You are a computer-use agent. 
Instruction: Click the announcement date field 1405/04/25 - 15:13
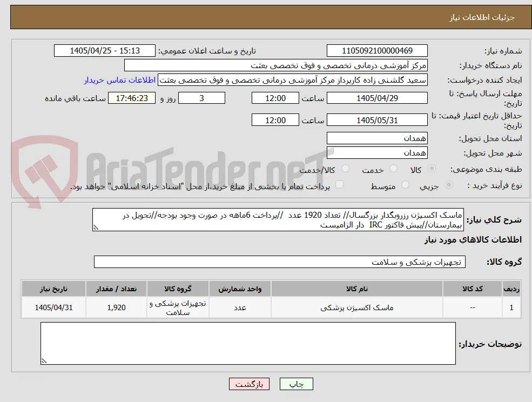104,51
